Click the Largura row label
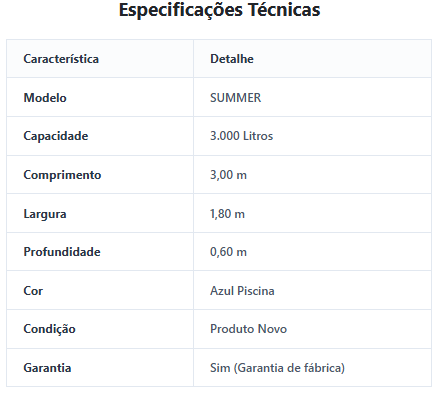 pos(45,214)
